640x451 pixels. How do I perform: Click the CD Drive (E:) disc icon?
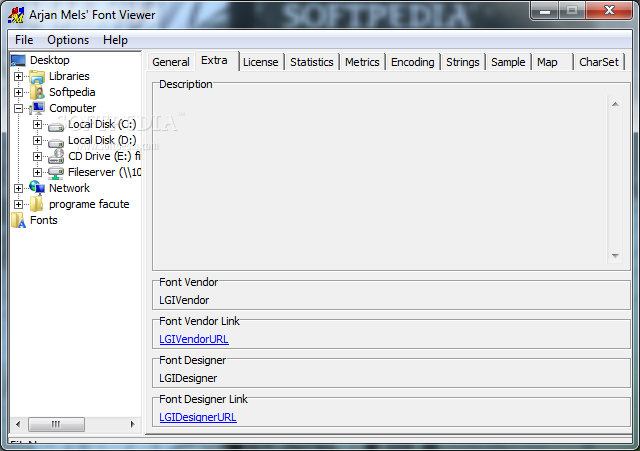[x=56, y=156]
